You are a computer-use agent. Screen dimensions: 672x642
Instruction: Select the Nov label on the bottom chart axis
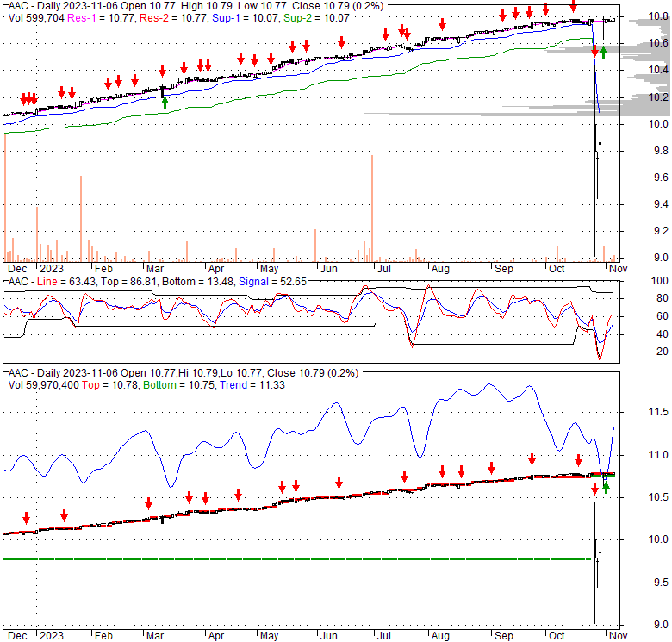click(x=617, y=634)
